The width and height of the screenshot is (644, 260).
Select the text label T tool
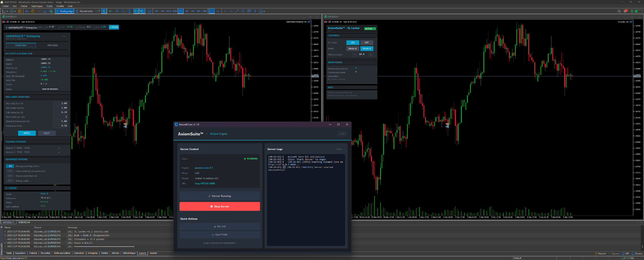click(x=255, y=11)
